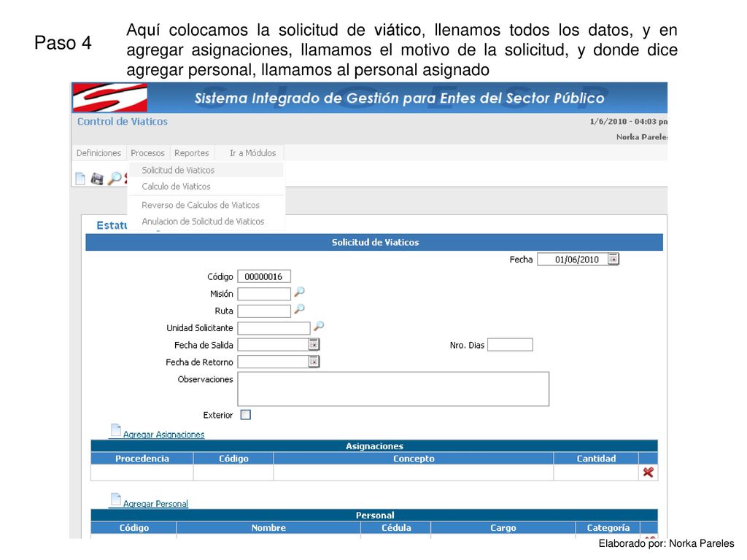Select Solicitud de Viaticos menu entry
Viewport: 747px width, 560px height.
point(206,170)
